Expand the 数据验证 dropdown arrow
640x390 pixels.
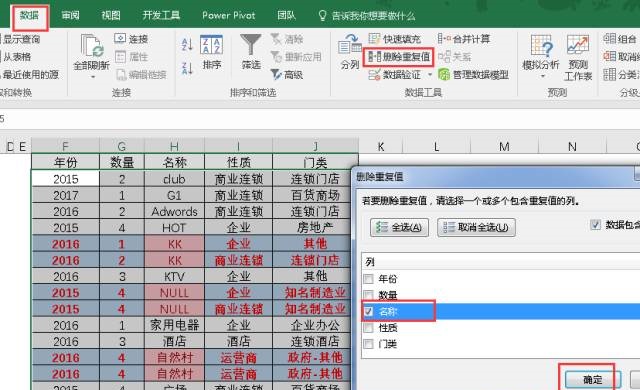(430, 75)
